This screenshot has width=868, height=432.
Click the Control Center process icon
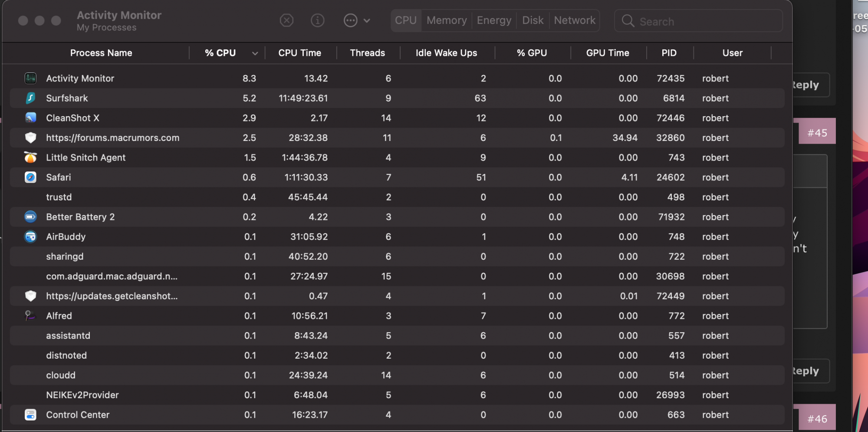coord(30,415)
